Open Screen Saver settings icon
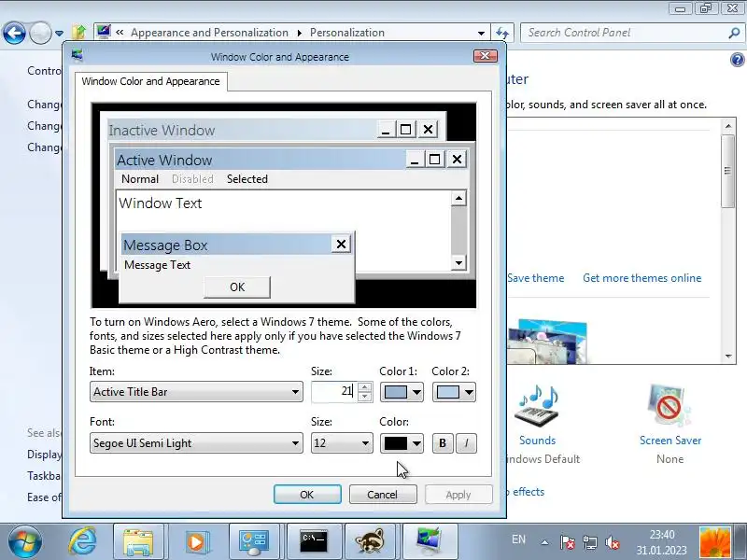 pos(669,406)
